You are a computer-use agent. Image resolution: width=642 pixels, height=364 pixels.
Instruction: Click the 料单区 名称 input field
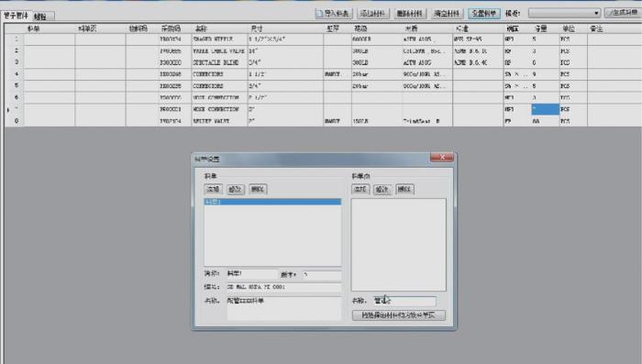[404, 301]
